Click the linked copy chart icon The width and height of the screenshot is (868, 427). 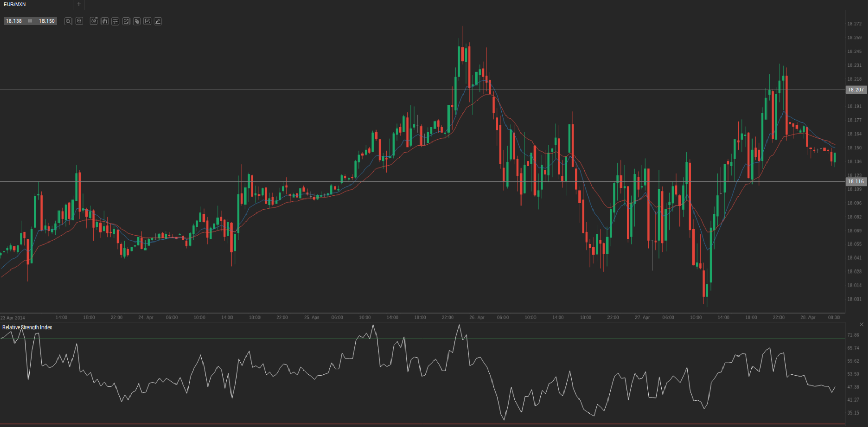(x=137, y=21)
